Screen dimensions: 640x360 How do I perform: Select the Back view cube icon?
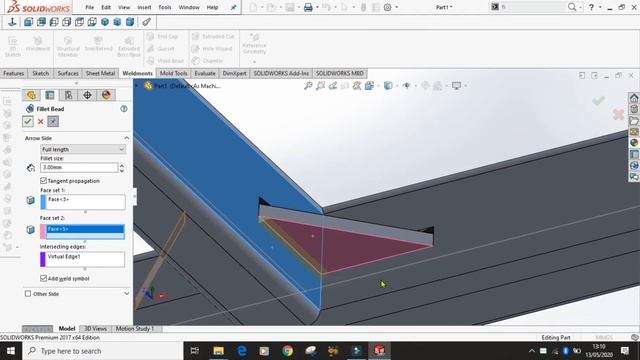pyautogui.click(x=41, y=22)
